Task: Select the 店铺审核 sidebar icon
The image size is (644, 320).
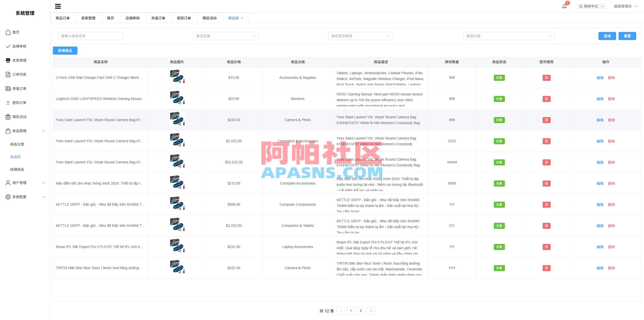Action: [x=8, y=46]
